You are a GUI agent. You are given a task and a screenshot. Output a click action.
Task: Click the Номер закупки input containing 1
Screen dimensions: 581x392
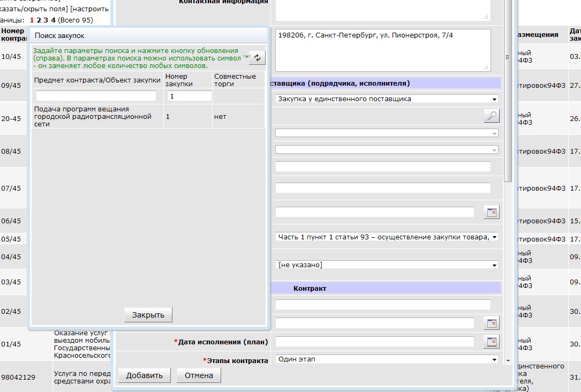[190, 96]
